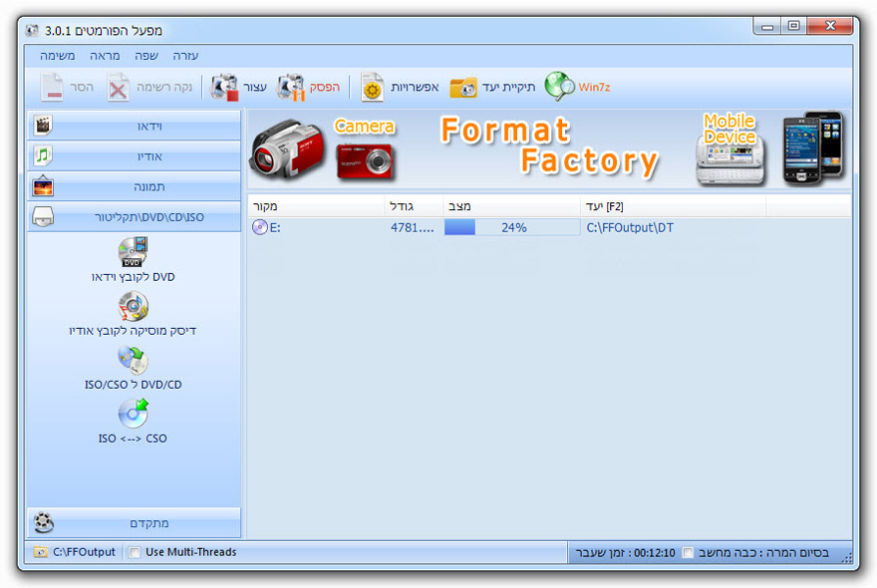The width and height of the screenshot is (877, 588).
Task: Sort by מצב status column header
Action: pos(512,206)
